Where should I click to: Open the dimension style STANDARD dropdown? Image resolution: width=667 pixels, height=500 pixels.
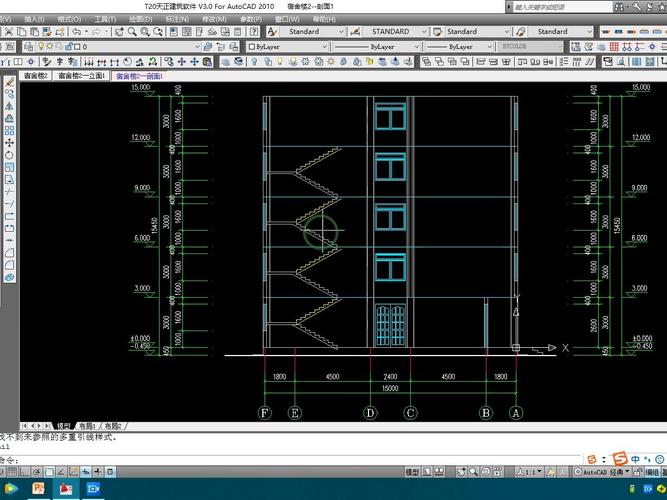[395, 32]
